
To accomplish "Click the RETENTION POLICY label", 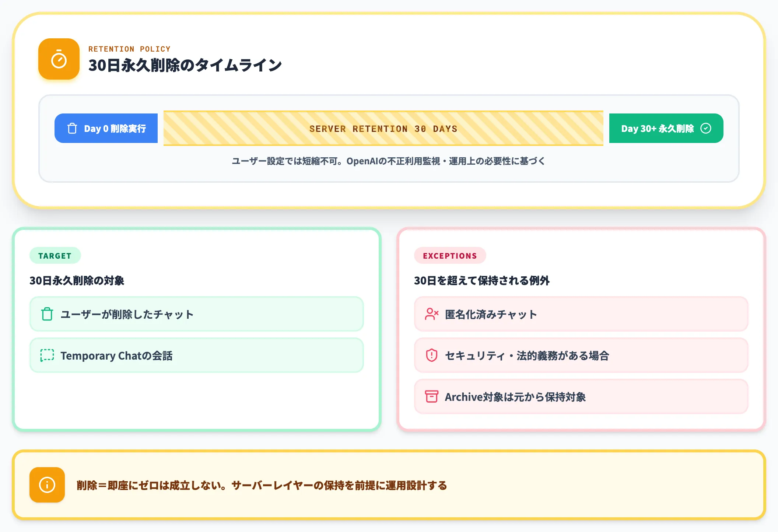I will [x=129, y=49].
